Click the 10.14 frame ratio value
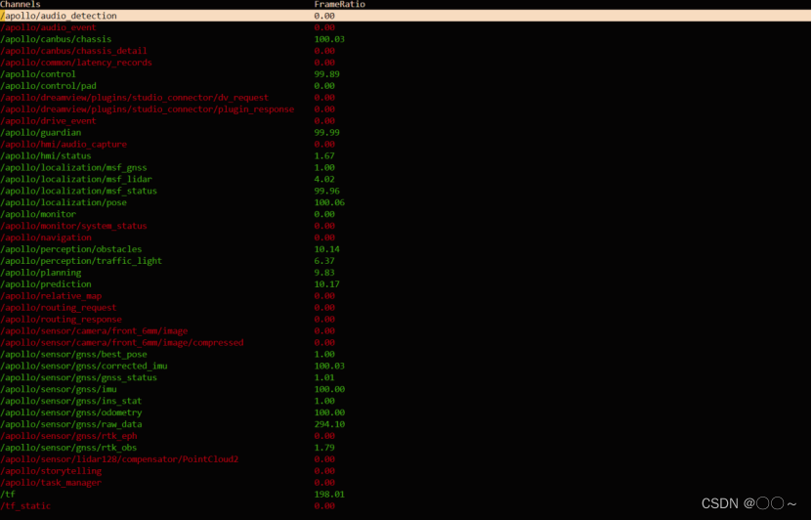 tap(326, 249)
